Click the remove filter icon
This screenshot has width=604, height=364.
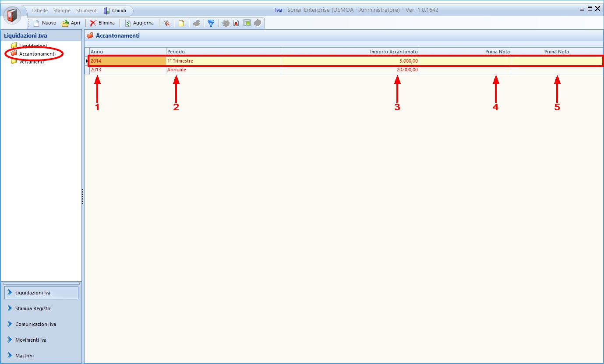click(x=167, y=23)
